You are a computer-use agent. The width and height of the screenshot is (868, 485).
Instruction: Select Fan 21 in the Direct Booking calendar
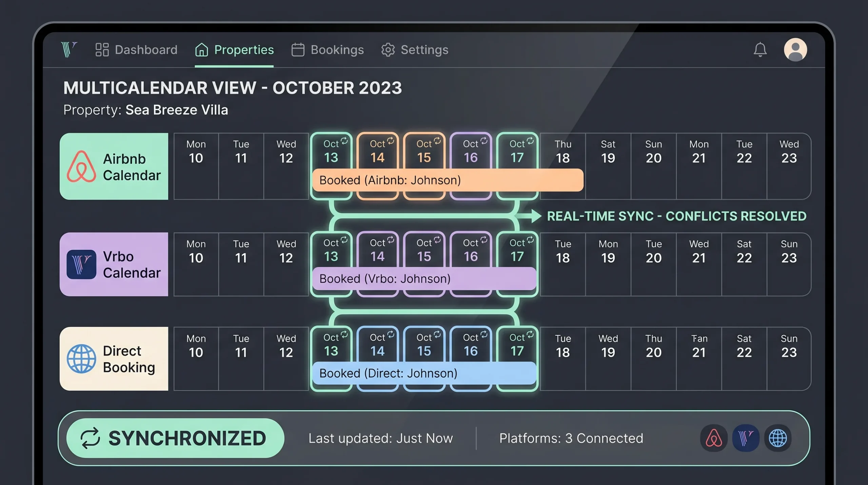(x=699, y=359)
